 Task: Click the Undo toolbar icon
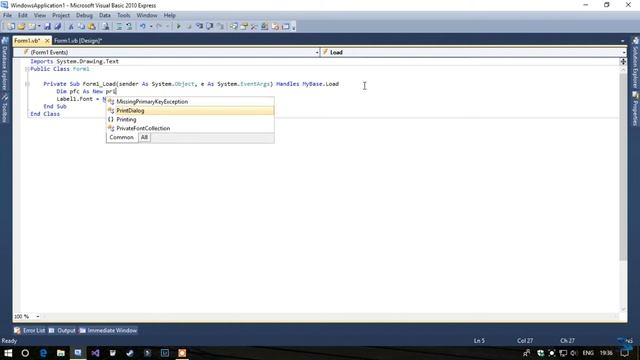(143, 27)
